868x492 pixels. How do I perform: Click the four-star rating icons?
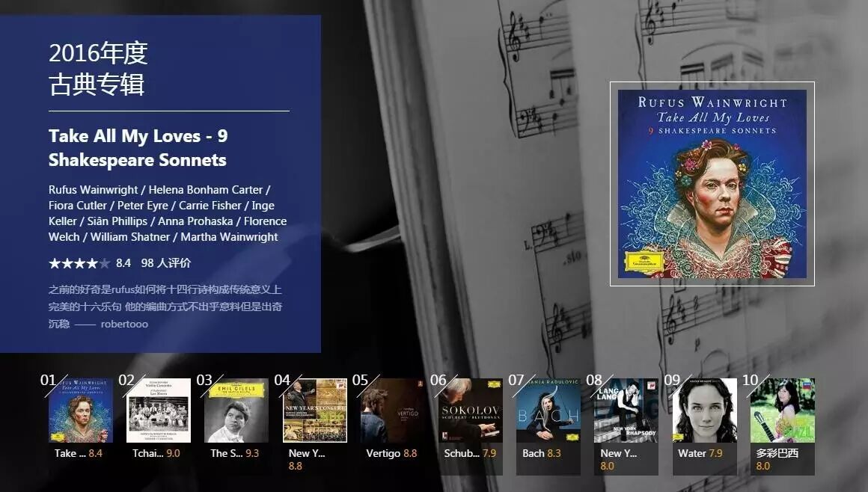tap(79, 263)
